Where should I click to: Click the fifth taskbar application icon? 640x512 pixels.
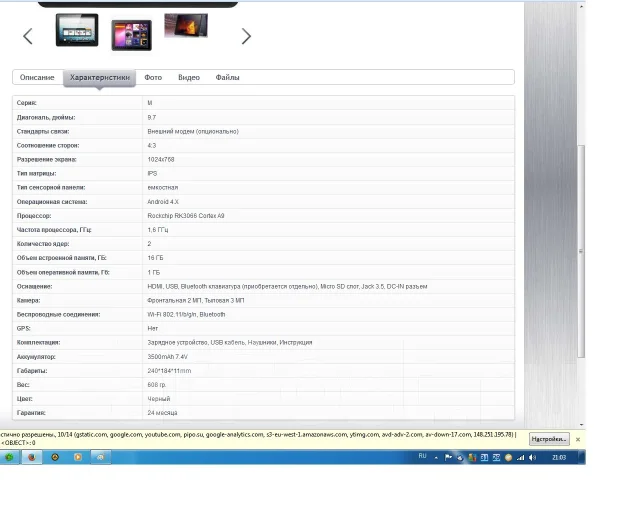tap(100, 457)
